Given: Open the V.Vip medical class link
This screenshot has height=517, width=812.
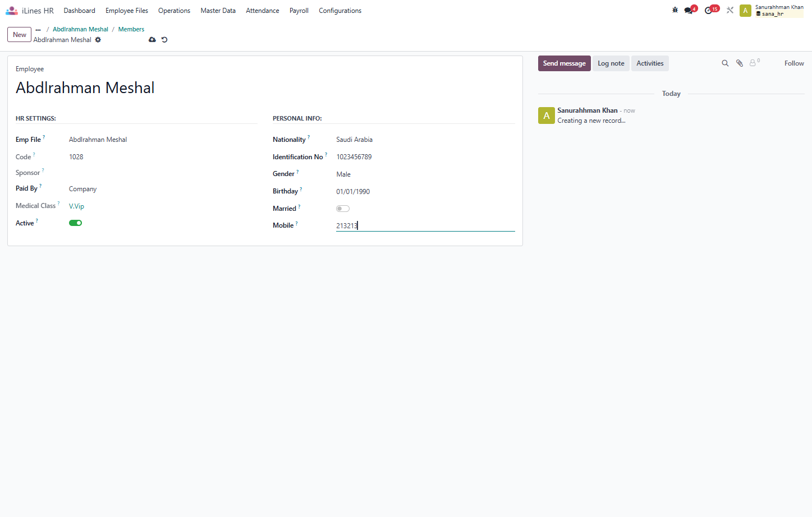Looking at the screenshot, I should point(77,206).
